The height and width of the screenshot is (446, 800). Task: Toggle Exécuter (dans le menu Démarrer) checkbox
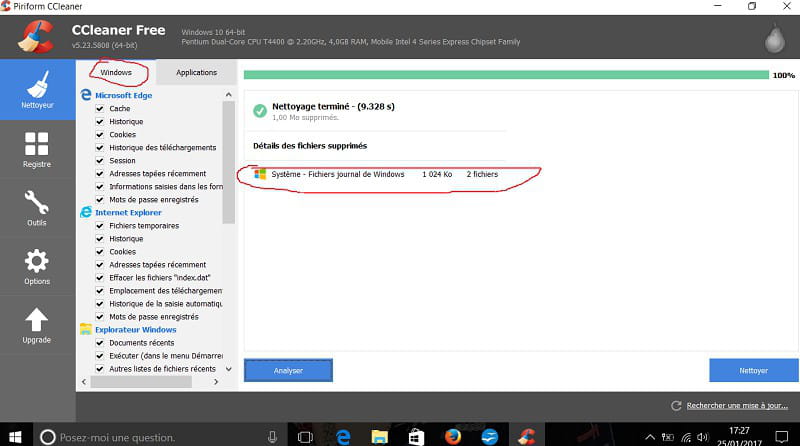[100, 356]
